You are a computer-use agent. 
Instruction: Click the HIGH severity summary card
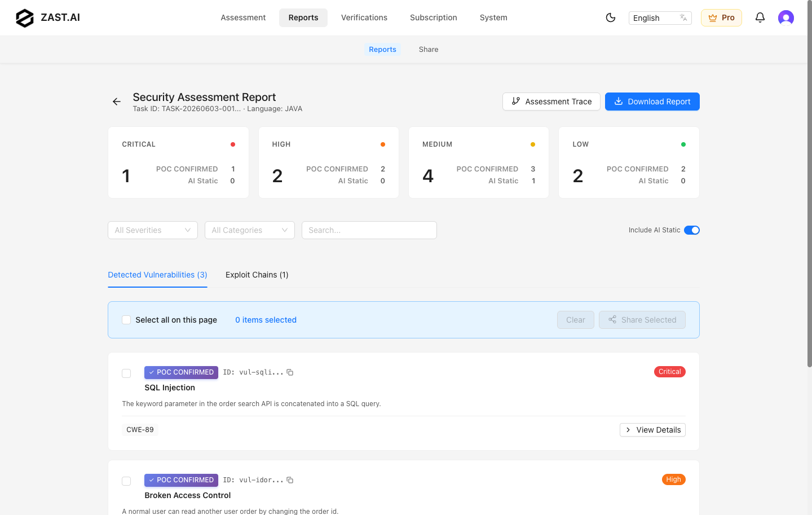329,162
